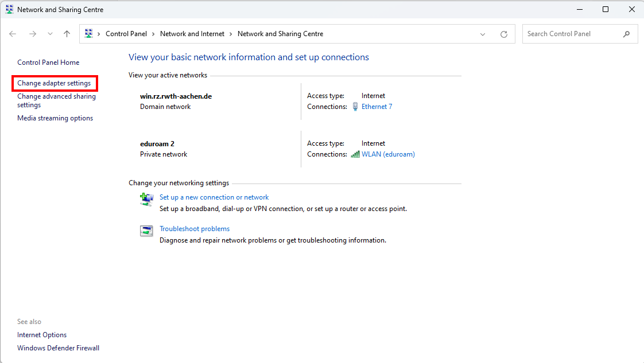Open Troubleshoot problems
This screenshot has height=363, width=644.
[195, 229]
